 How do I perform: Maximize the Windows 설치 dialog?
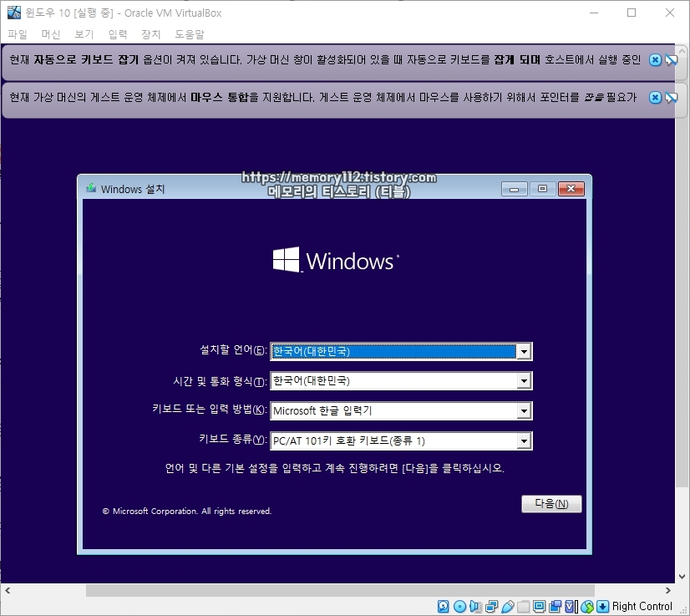pyautogui.click(x=542, y=189)
